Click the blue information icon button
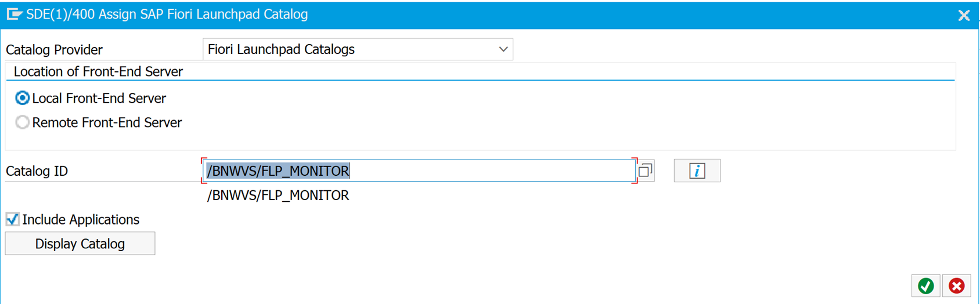Viewport: 980px width, 304px height. coord(697,171)
